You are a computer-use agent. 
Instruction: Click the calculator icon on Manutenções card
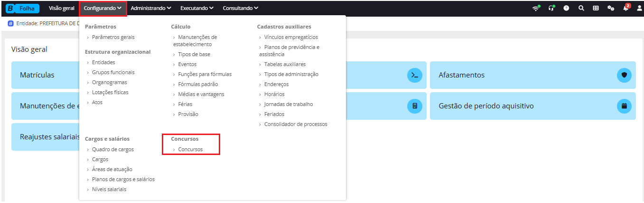(x=415, y=106)
